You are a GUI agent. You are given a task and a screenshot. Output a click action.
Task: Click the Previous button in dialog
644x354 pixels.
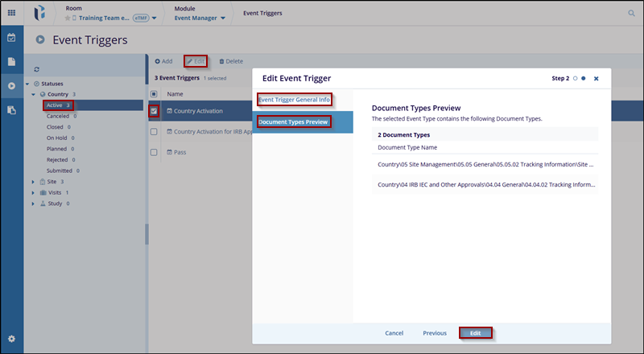click(x=435, y=333)
